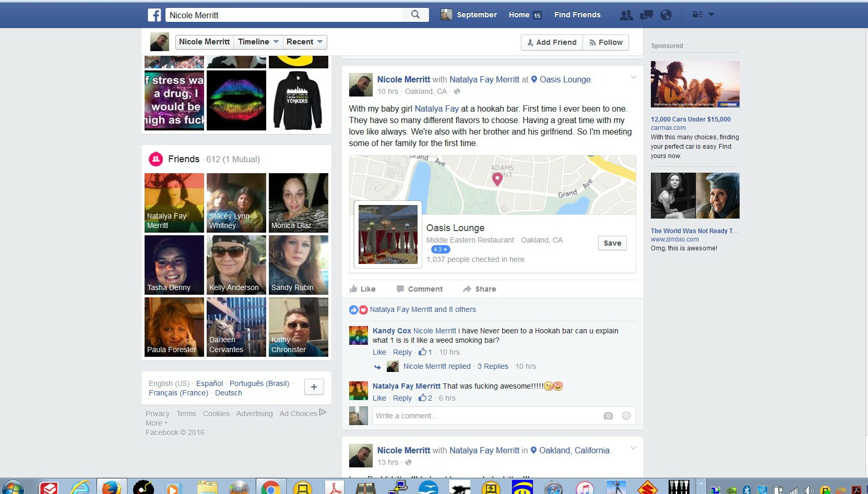
Task: Open the emoji picker in comment box
Action: point(626,416)
